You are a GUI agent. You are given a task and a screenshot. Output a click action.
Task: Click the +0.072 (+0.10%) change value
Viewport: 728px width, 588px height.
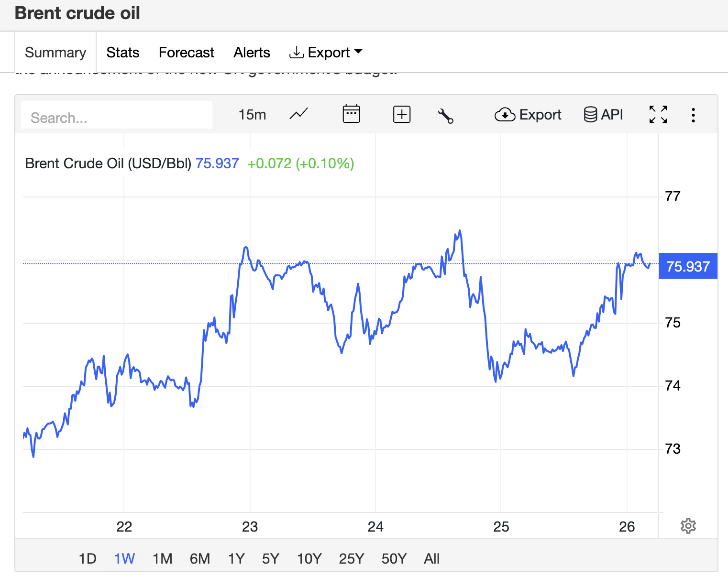tap(301, 163)
